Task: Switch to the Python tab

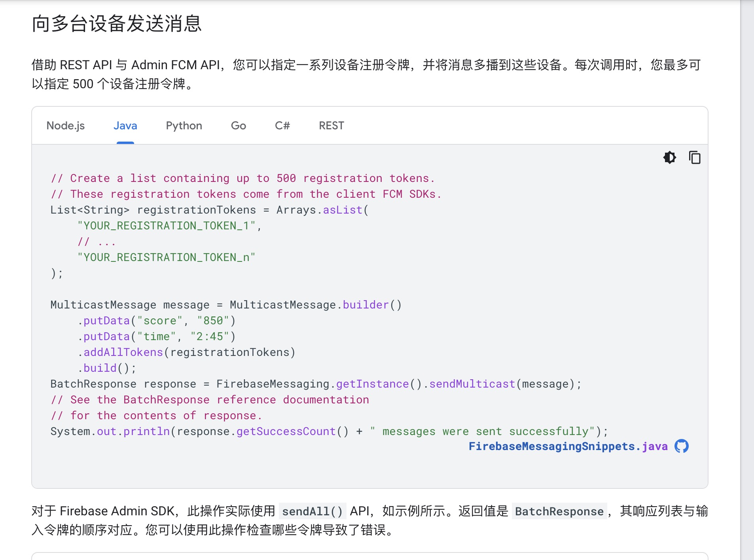Action: (x=184, y=126)
